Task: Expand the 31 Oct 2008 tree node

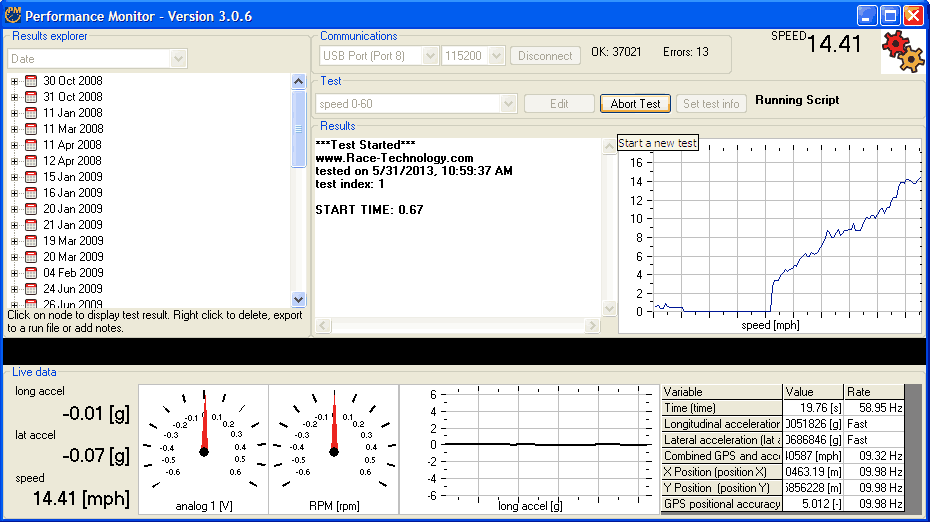Action: coord(15,97)
